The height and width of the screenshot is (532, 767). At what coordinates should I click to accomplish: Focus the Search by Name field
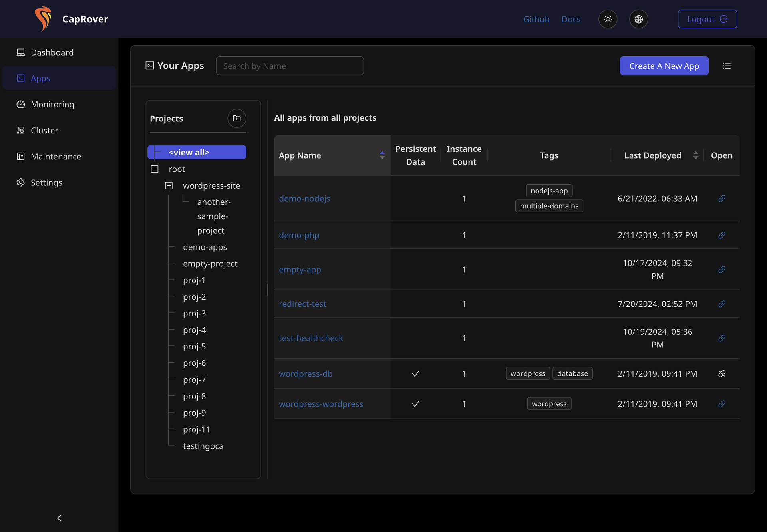coord(290,66)
